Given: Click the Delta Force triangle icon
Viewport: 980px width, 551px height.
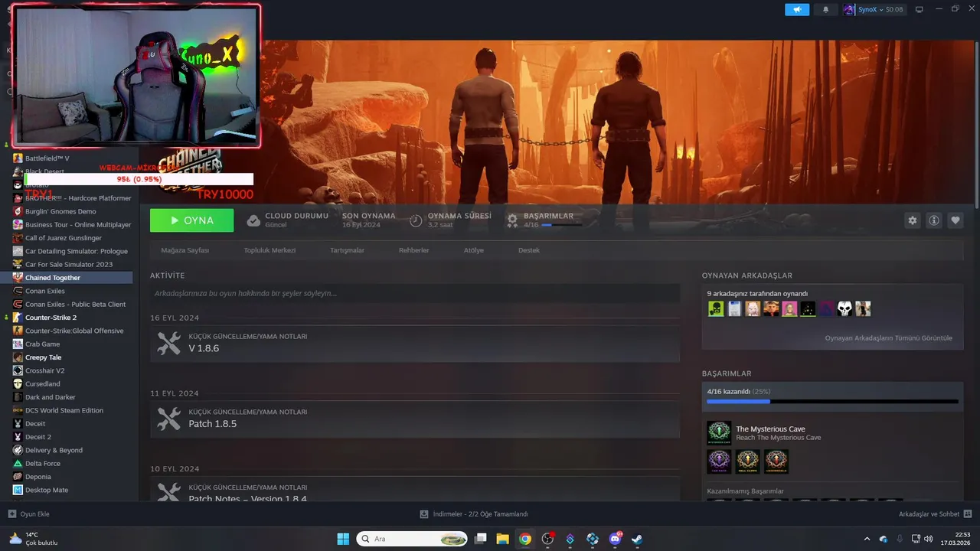Looking at the screenshot, I should (18, 464).
